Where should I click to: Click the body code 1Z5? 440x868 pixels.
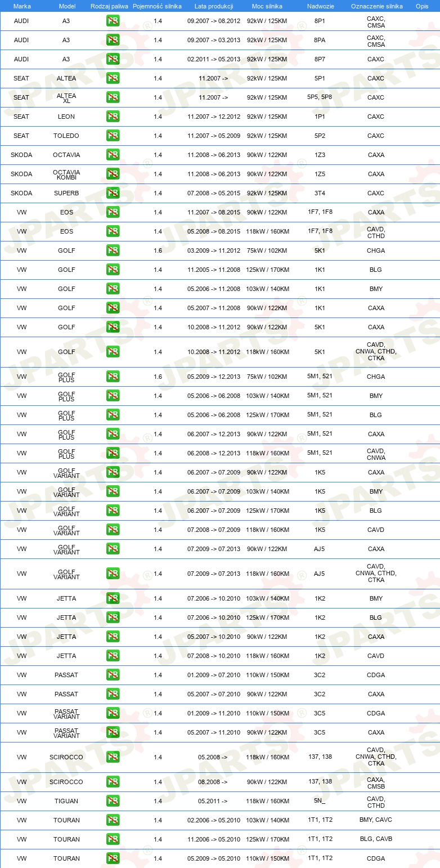[320, 174]
